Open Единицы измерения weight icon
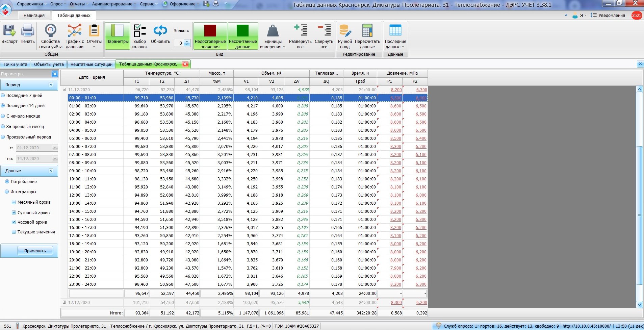This screenshot has height=330, width=644. 273,31
